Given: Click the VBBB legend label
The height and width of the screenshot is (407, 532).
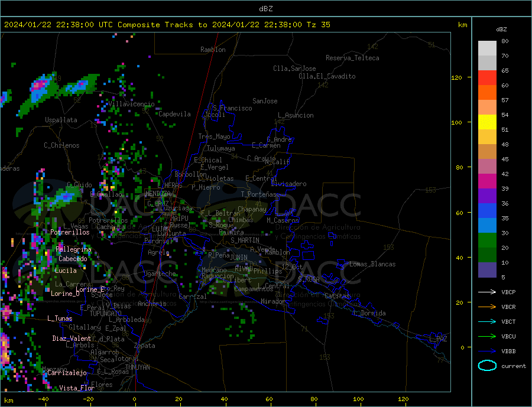Looking at the screenshot, I should 508,351.
